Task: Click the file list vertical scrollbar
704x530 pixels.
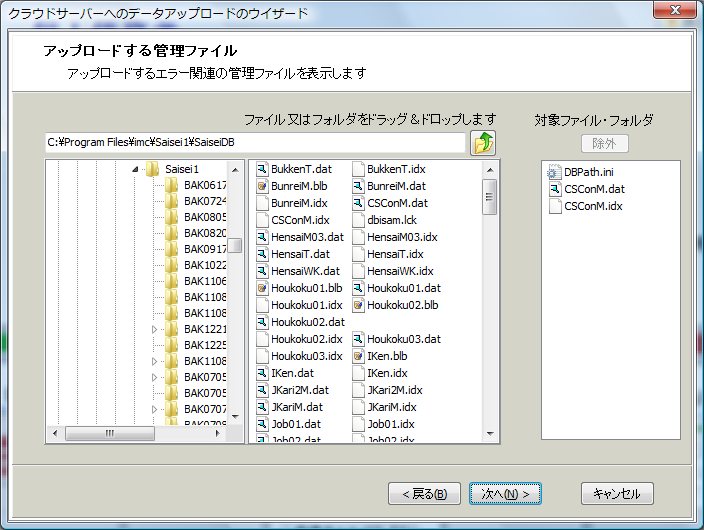Action: click(x=490, y=300)
